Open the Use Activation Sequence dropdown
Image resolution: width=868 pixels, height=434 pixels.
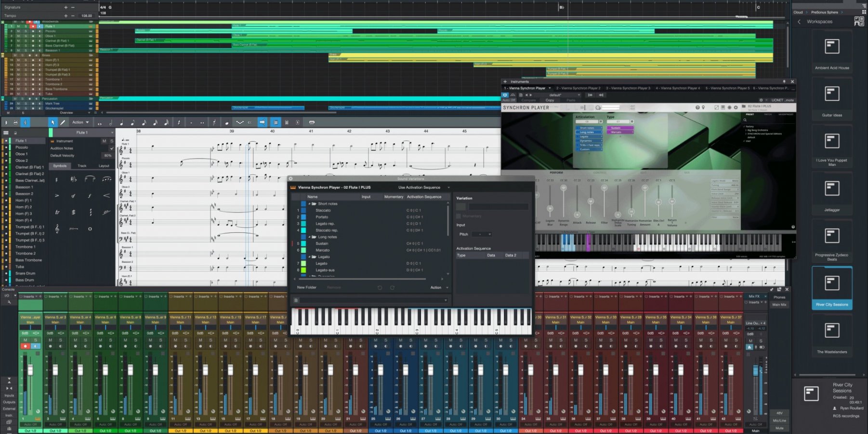[x=420, y=187]
